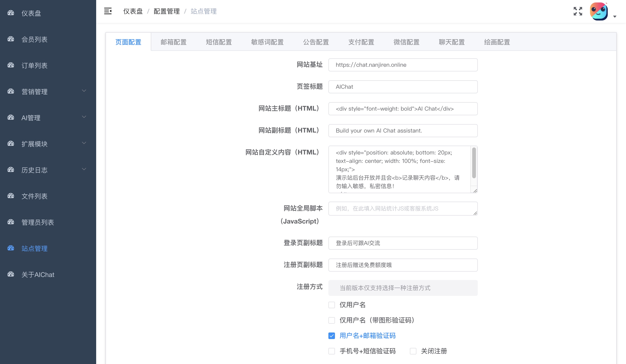The height and width of the screenshot is (364, 626).
Task: Click the 仪表盘 dashboard icon in sidebar
Action: (x=11, y=13)
